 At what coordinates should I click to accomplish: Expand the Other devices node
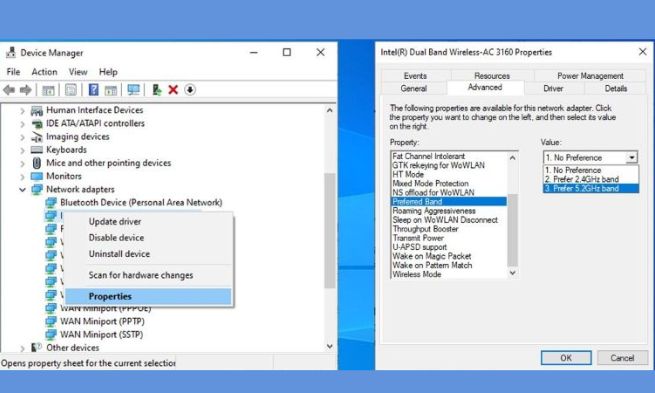(x=22, y=348)
